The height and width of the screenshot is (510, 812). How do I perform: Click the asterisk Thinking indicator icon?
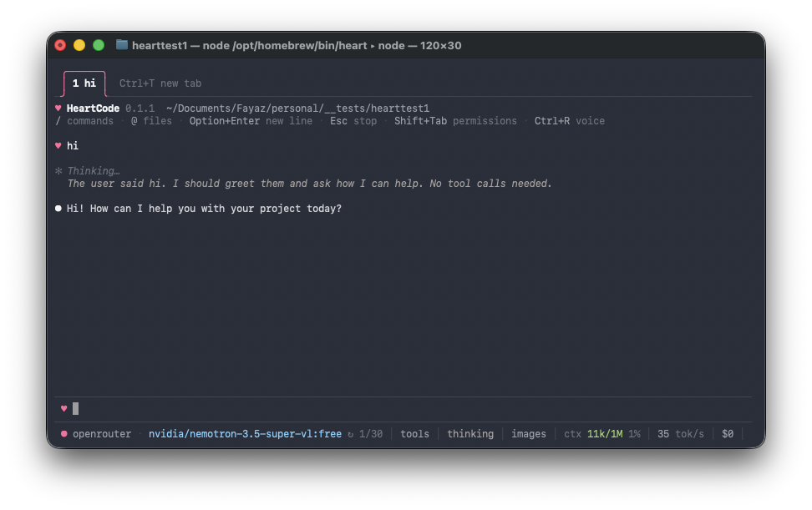click(x=58, y=170)
